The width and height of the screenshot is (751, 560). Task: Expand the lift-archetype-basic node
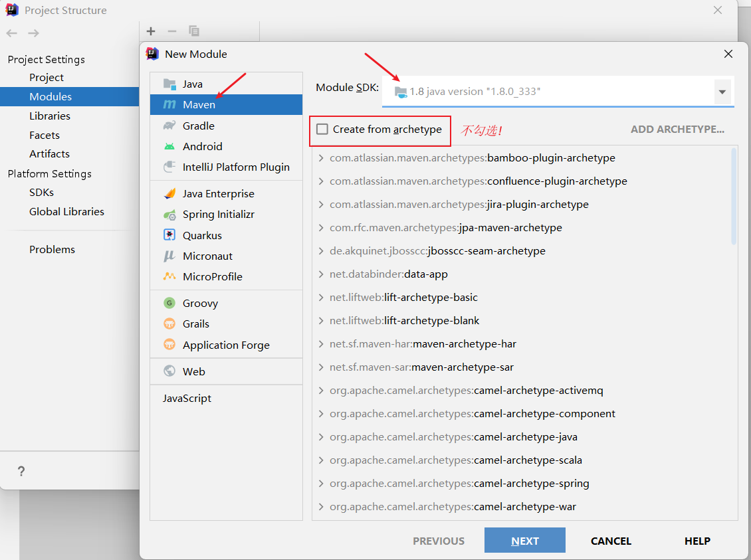(321, 298)
